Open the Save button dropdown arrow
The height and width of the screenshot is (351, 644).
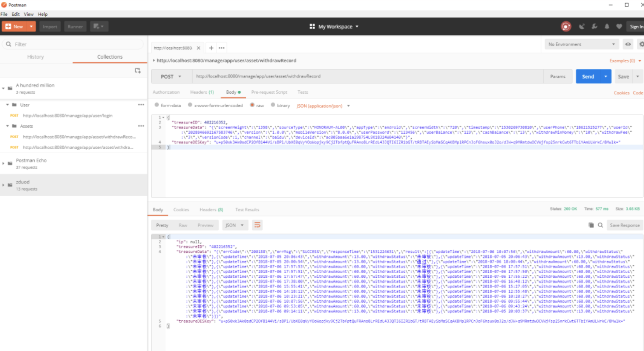click(638, 77)
